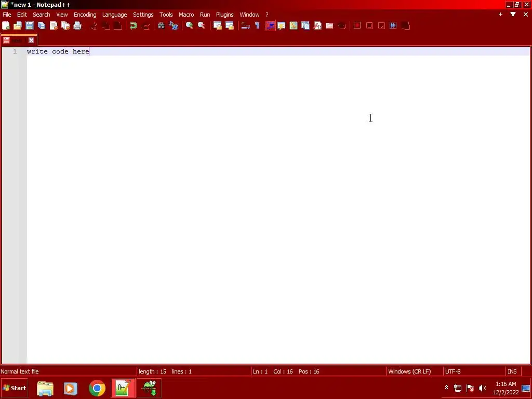Expand the document list dropdown arrow
Screen dimensions: 532x399
click(x=513, y=14)
